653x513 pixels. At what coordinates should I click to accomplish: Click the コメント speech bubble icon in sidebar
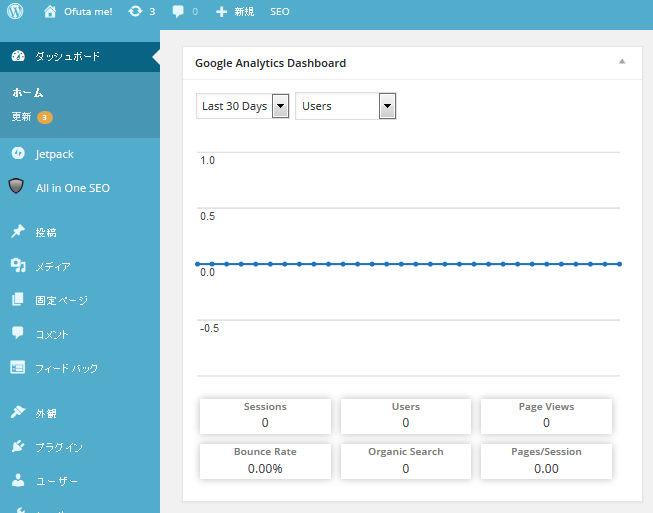point(17,333)
